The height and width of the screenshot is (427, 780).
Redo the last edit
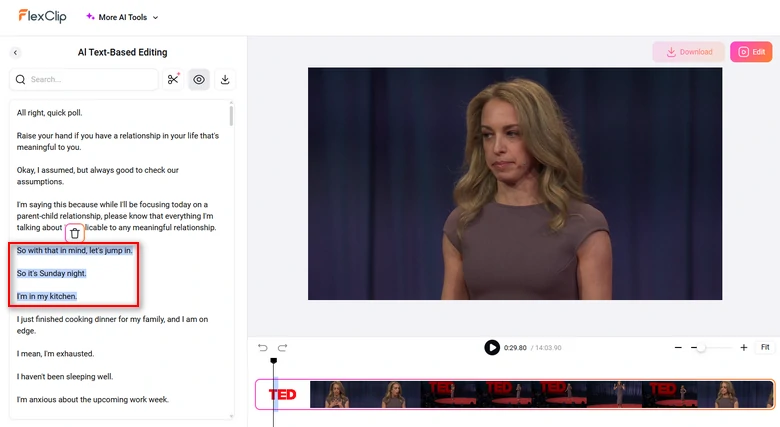click(x=283, y=347)
